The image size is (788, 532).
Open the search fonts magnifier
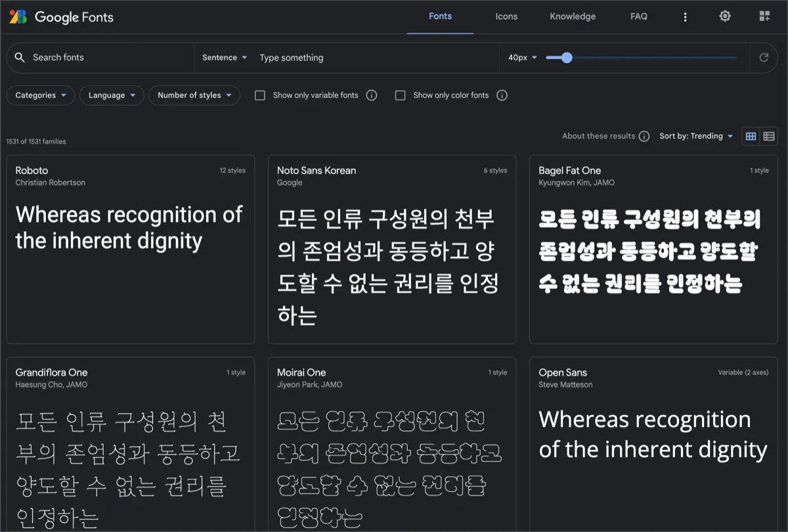point(20,57)
